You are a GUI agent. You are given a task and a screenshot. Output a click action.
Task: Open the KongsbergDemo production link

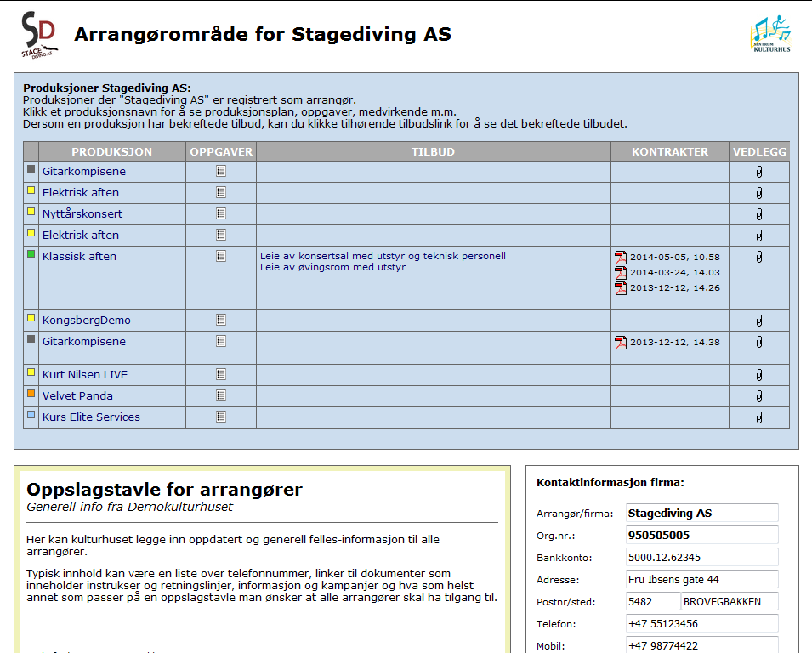click(87, 321)
